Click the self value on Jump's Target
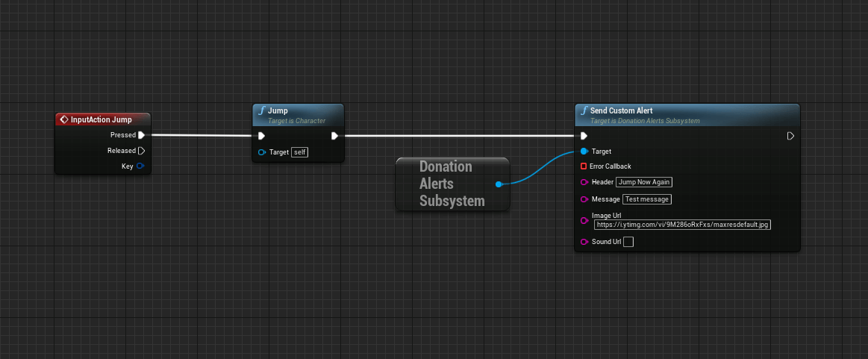 coord(299,152)
